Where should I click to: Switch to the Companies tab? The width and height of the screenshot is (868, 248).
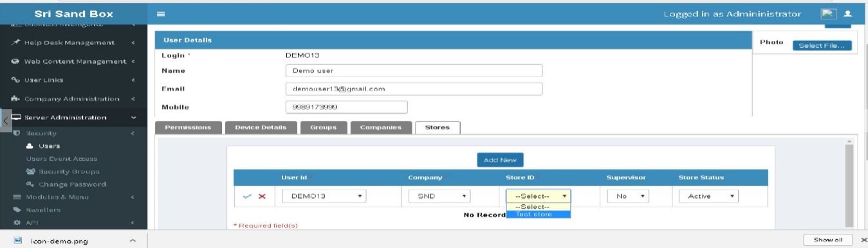[381, 127]
